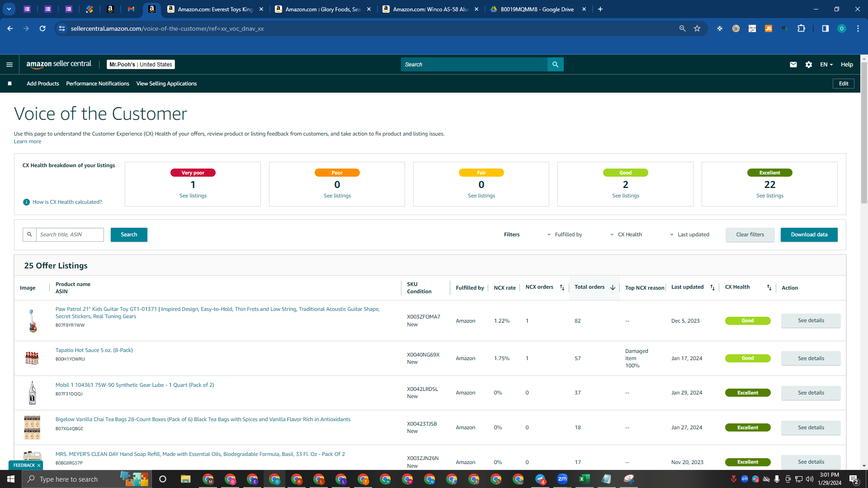868x488 pixels.
Task: Sort by CX Health column arrows
Action: point(769,287)
